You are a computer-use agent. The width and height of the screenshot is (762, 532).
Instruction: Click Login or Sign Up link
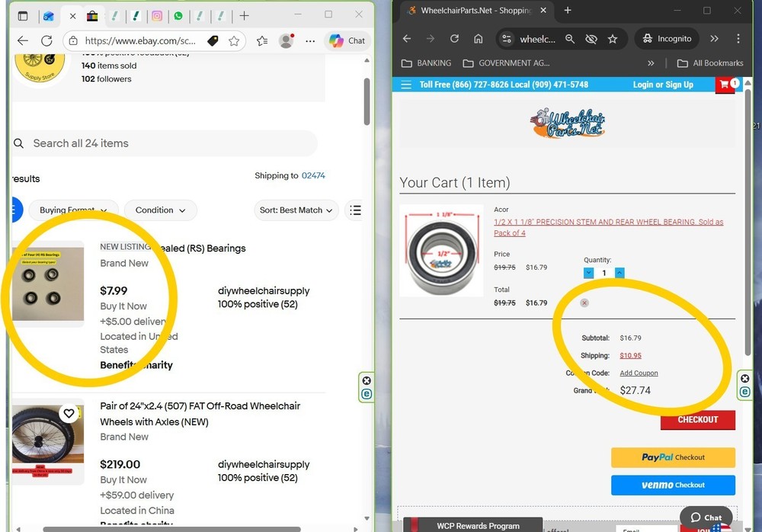point(663,85)
